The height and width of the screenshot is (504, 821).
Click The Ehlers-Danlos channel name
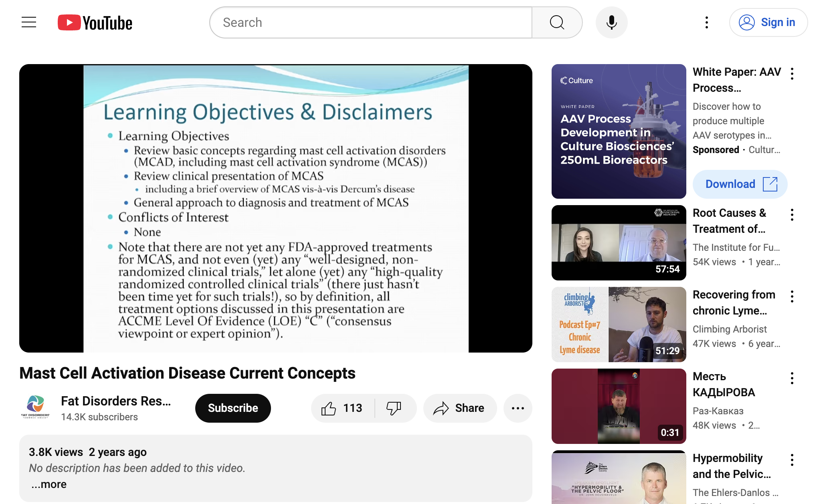click(x=736, y=493)
